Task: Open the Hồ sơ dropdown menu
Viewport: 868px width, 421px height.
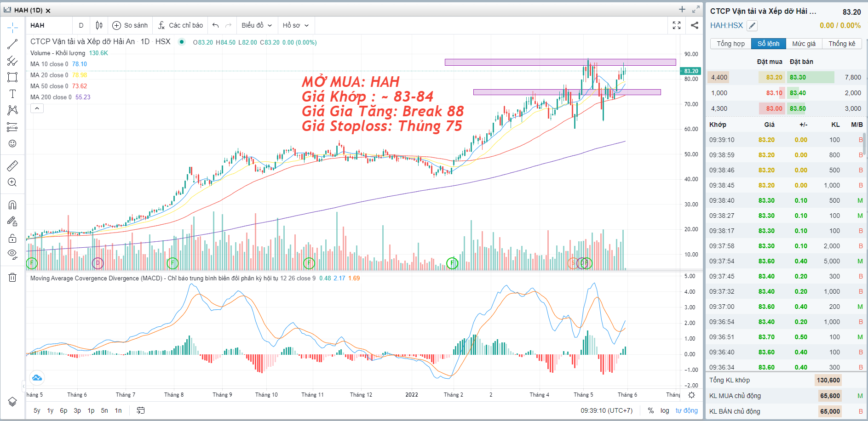Action: click(295, 25)
